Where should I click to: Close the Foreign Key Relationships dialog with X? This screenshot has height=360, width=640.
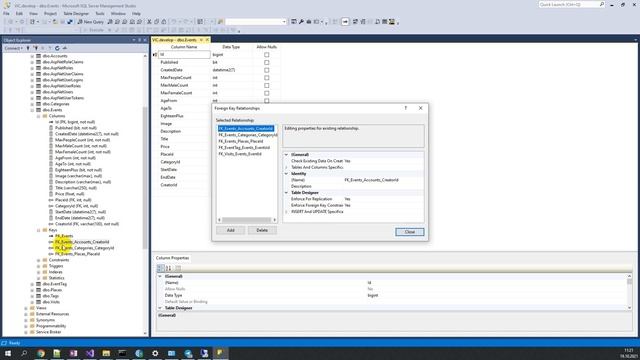pos(420,108)
